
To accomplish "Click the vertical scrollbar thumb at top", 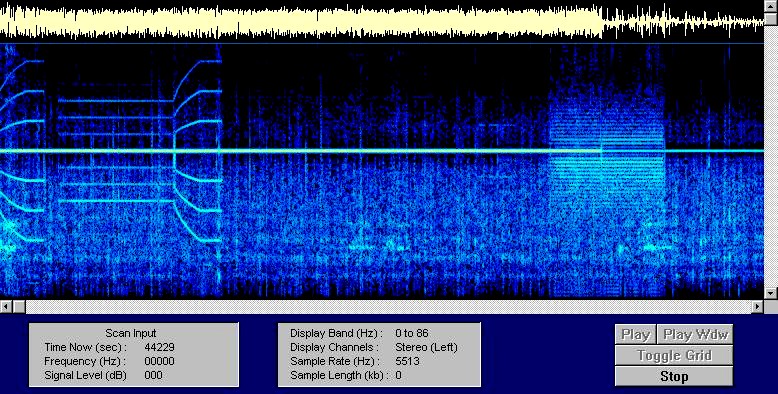I will pos(771,19).
